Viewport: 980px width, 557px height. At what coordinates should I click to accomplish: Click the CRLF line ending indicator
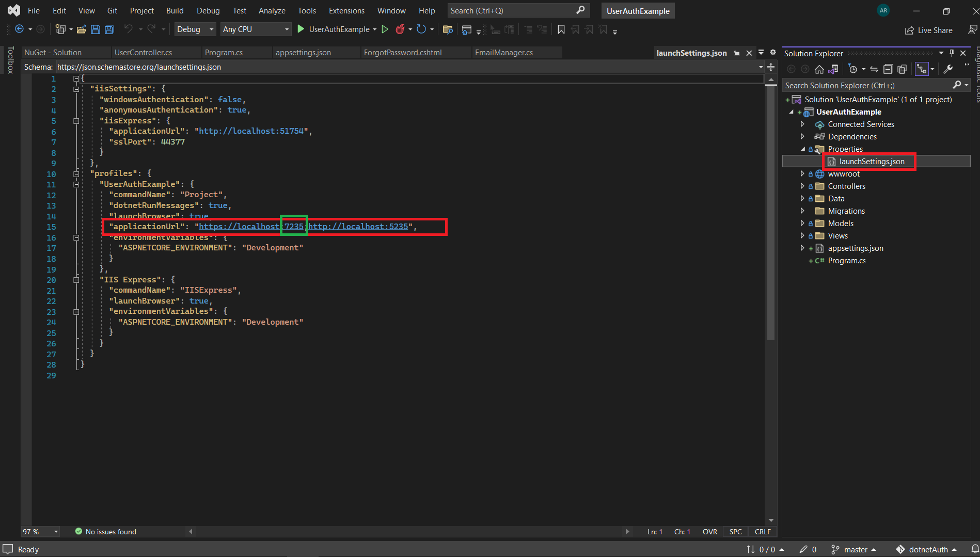click(x=763, y=532)
